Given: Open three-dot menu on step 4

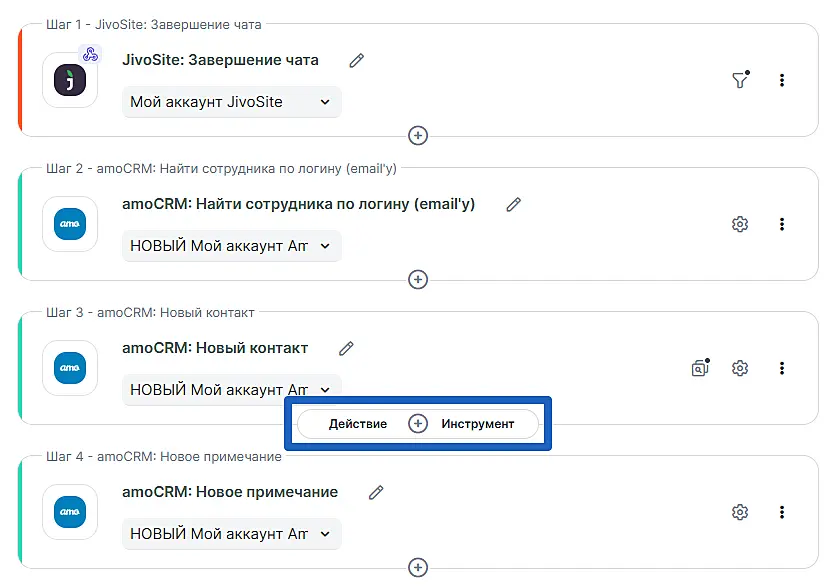Looking at the screenshot, I should pos(782,512).
